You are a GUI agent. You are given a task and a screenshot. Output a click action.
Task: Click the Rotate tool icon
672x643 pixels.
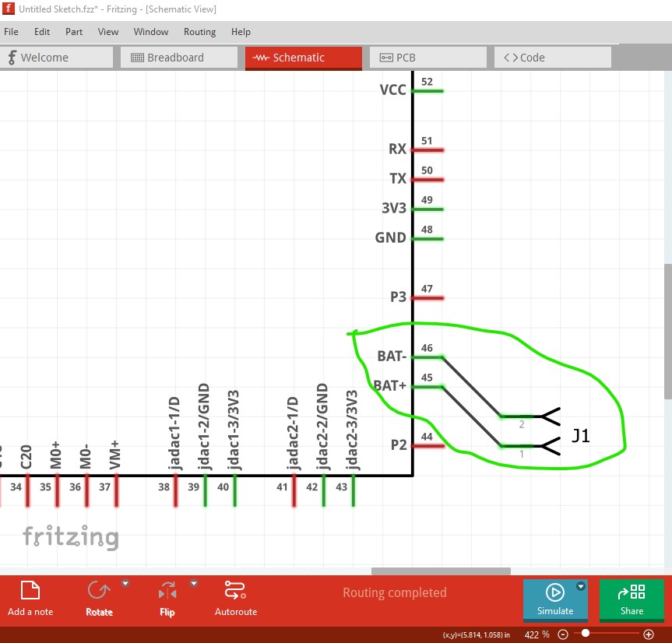pyautogui.click(x=99, y=590)
